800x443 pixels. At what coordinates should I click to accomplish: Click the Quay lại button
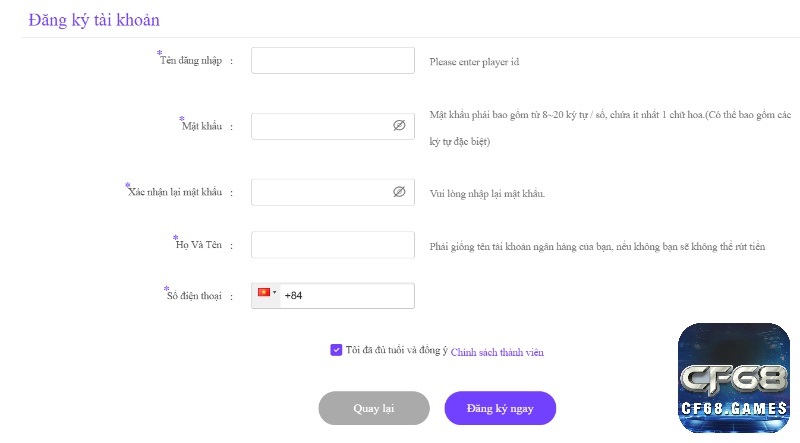374,408
